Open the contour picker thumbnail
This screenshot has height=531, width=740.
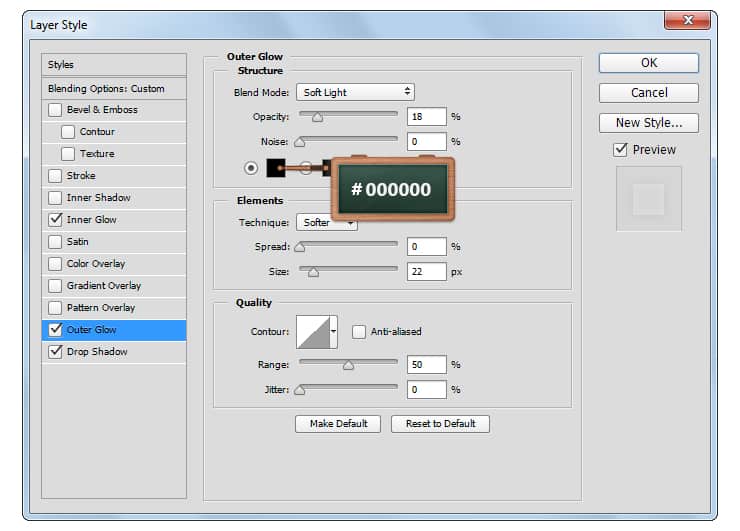pos(311,331)
